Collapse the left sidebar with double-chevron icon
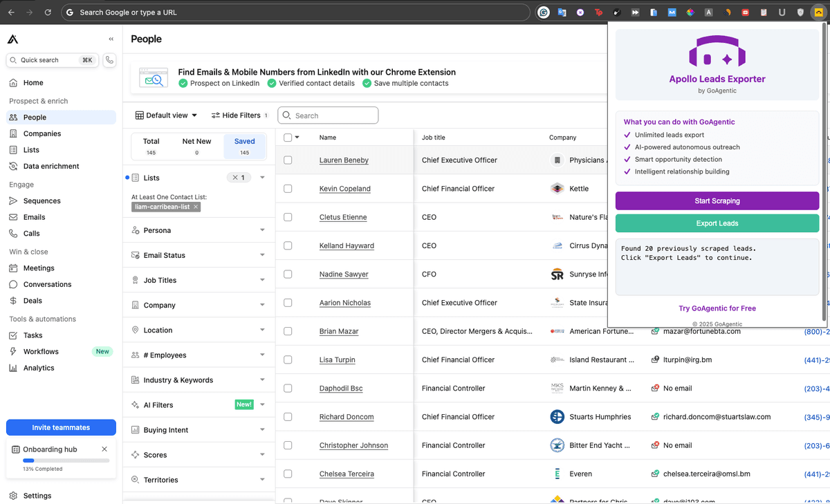830x504 pixels. click(111, 39)
